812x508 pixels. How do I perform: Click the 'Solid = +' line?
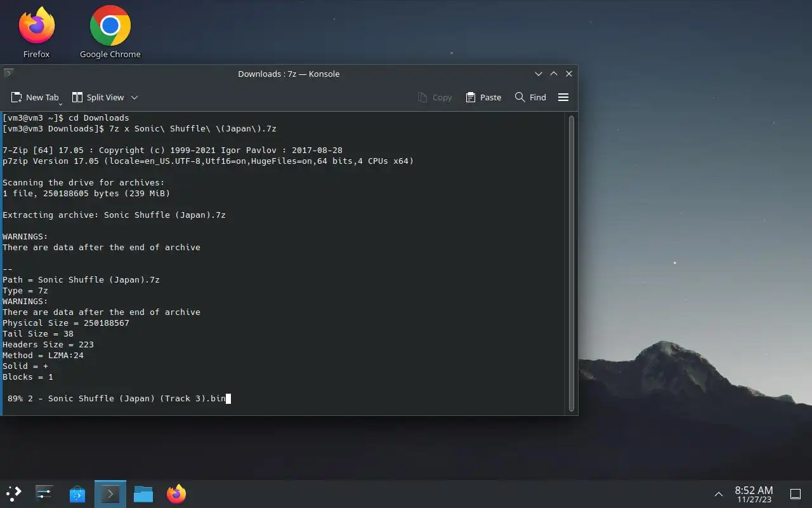(x=25, y=366)
